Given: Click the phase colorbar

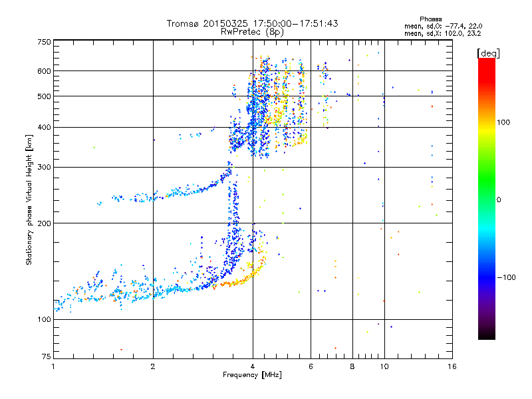Looking at the screenshot, I should tap(487, 199).
